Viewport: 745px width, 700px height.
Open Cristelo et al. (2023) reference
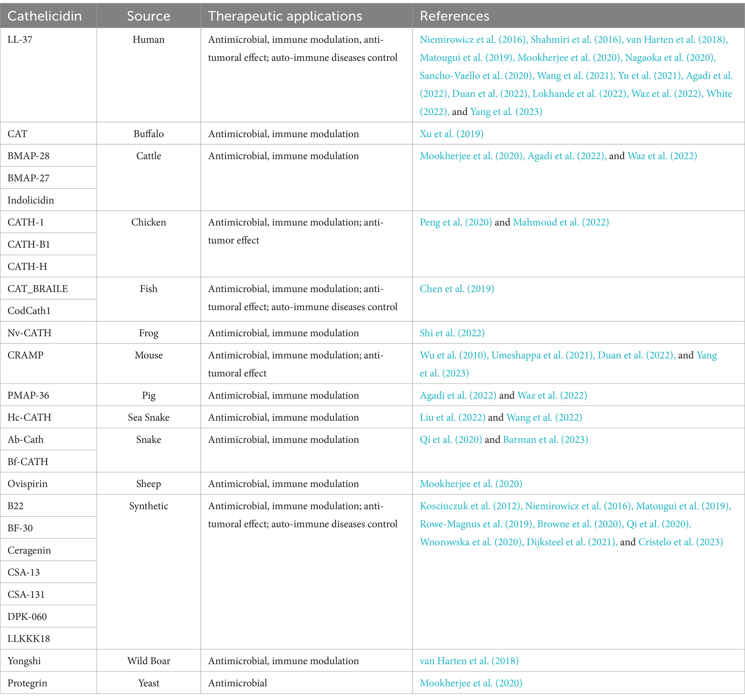pos(680,542)
